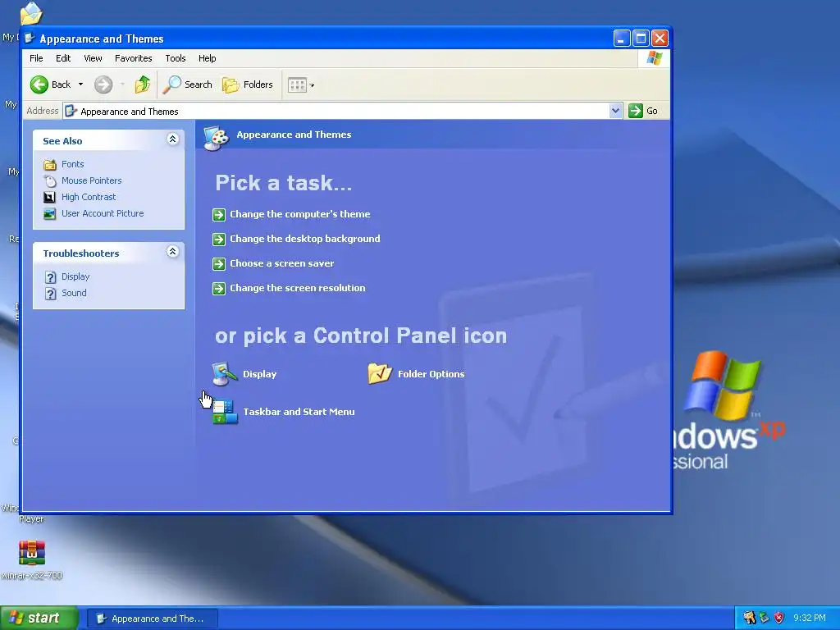The height and width of the screenshot is (630, 840).
Task: Click Choose a screen saver
Action: tap(282, 263)
